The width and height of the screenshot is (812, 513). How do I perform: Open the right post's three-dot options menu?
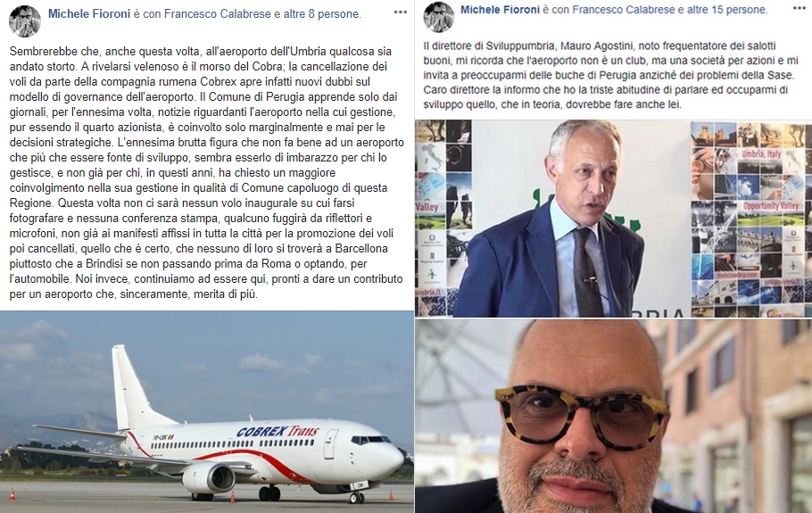tap(798, 9)
